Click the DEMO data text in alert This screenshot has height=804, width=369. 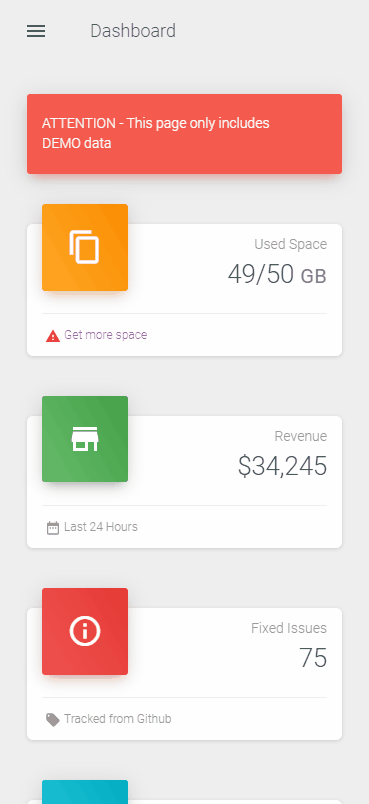coord(76,144)
